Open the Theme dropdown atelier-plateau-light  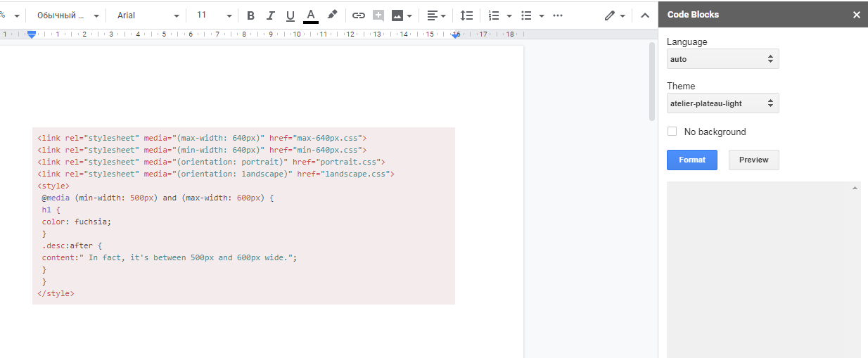722,103
